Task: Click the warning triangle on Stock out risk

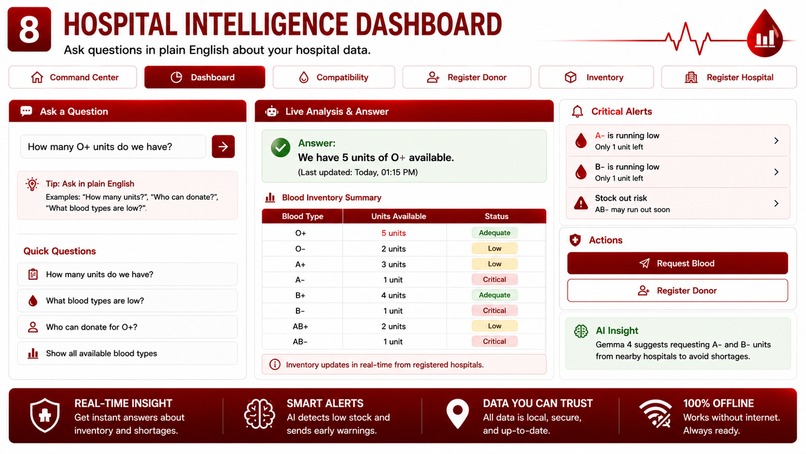Action: point(581,203)
